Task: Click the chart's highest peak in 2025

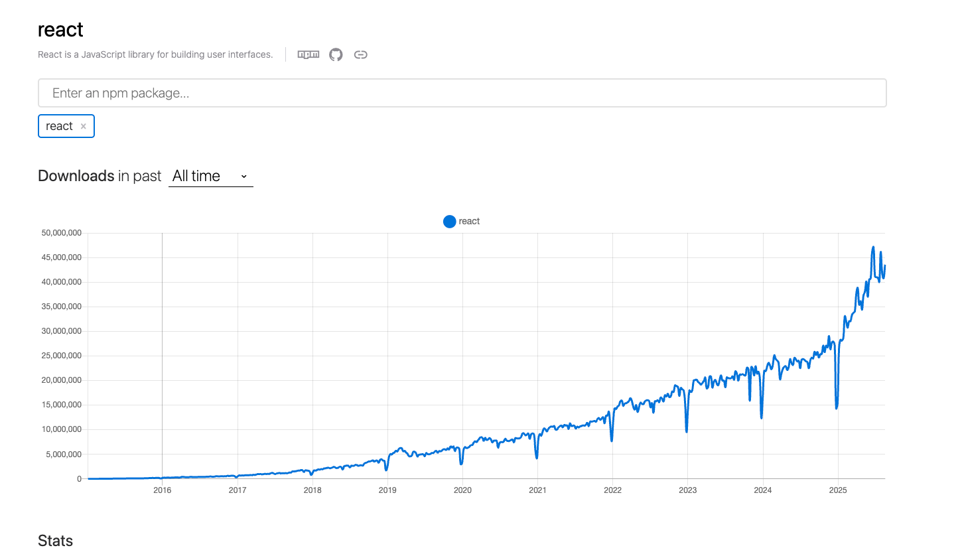Action: [873, 247]
